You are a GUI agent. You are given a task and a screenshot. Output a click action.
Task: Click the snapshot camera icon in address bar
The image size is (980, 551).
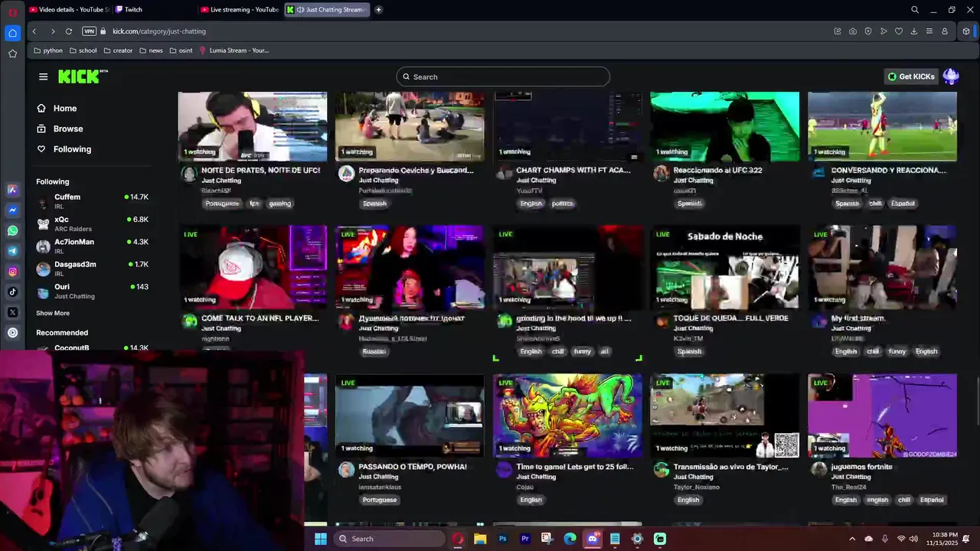(x=853, y=31)
